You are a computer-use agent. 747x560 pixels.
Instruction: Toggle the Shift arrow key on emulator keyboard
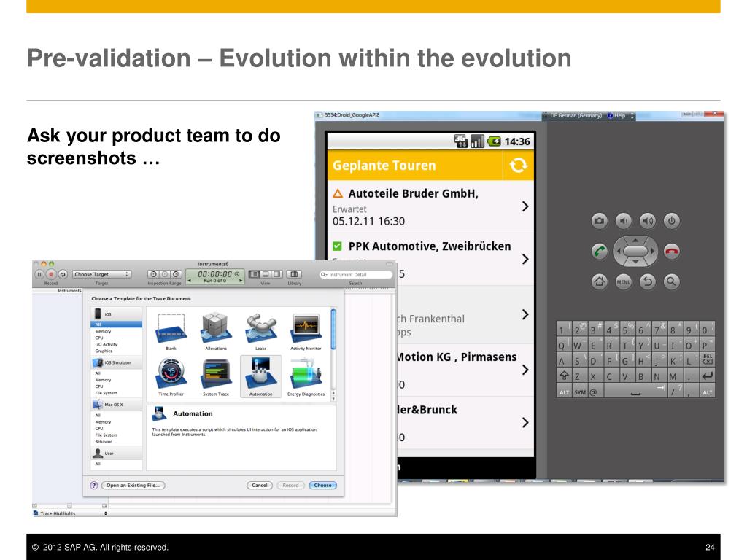[564, 376]
